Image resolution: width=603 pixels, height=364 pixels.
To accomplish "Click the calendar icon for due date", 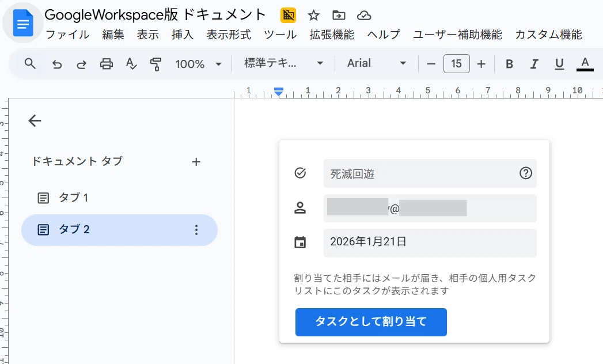I will [x=300, y=242].
